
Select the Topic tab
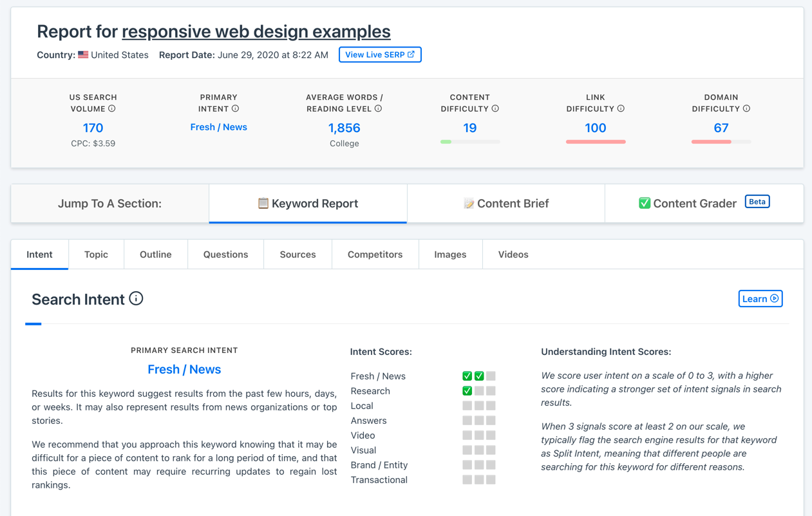click(x=96, y=254)
